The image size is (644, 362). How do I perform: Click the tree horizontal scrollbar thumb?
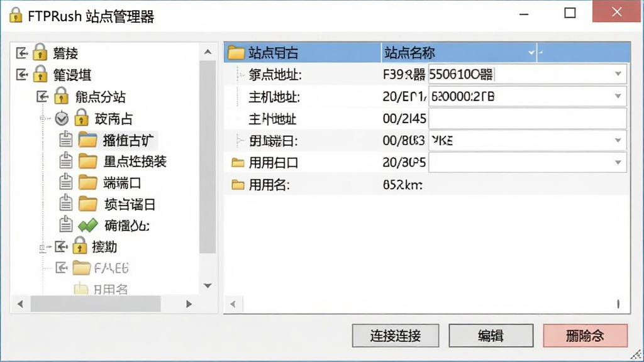pos(96,304)
